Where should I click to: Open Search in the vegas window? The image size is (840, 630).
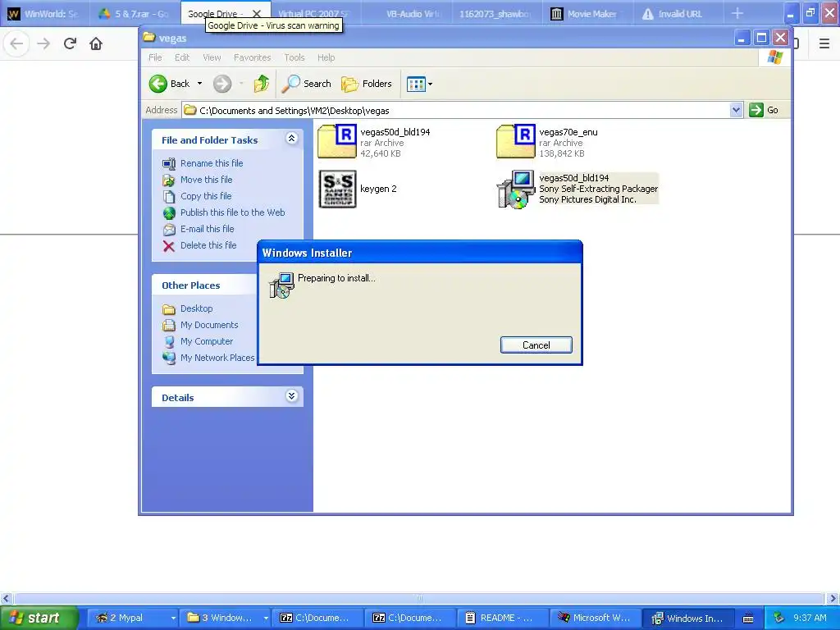[x=307, y=84]
